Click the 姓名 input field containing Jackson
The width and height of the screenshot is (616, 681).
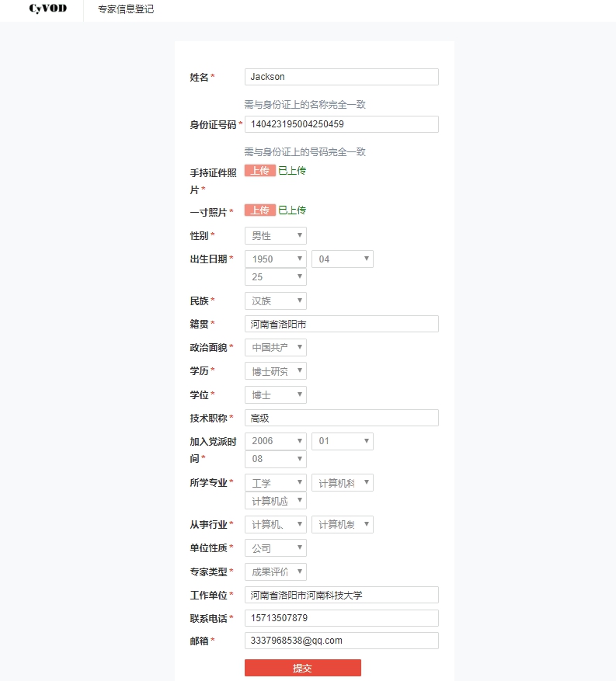pyautogui.click(x=342, y=77)
